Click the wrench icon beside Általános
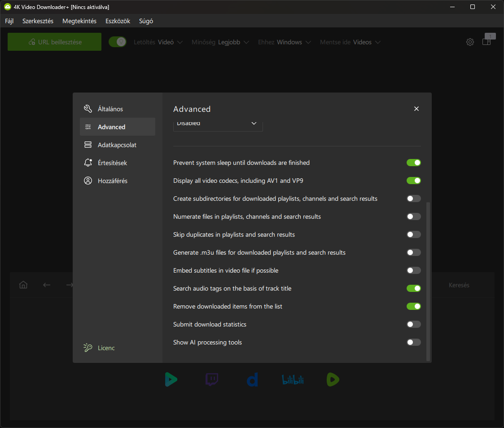504x428 pixels. tap(88, 109)
